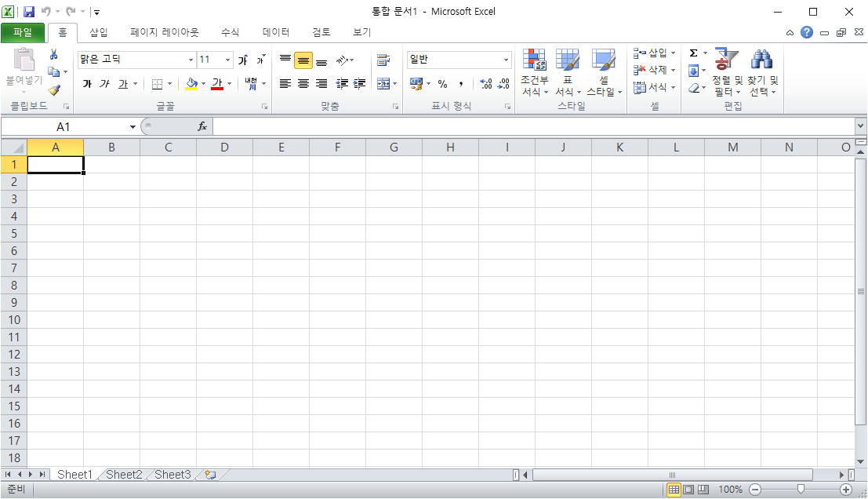Select the Format Painter brush icon

[x=53, y=89]
